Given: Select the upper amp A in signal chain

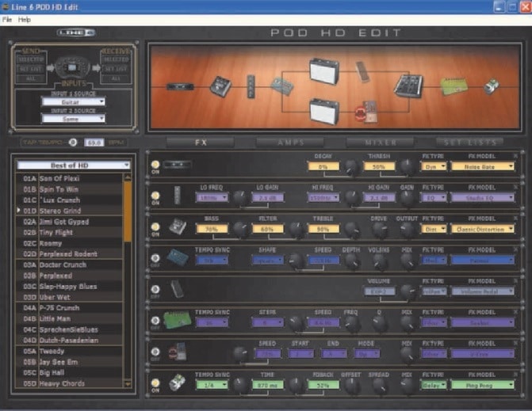Looking at the screenshot, I should pos(324,70).
